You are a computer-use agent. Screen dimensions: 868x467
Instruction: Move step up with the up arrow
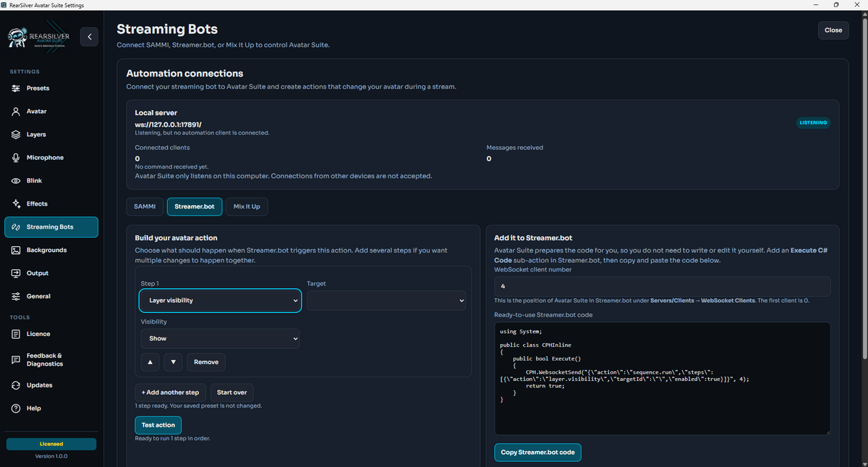[x=150, y=362]
